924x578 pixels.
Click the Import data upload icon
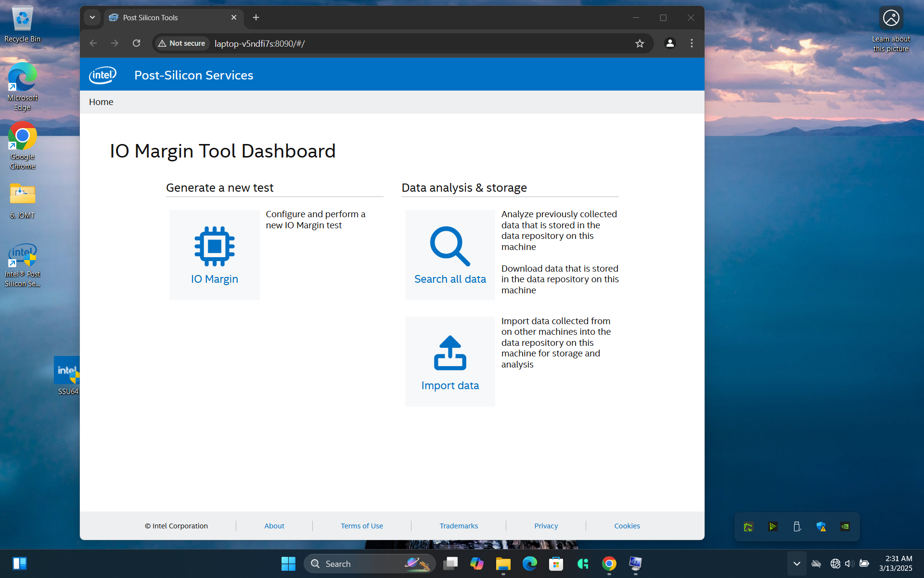tap(449, 353)
